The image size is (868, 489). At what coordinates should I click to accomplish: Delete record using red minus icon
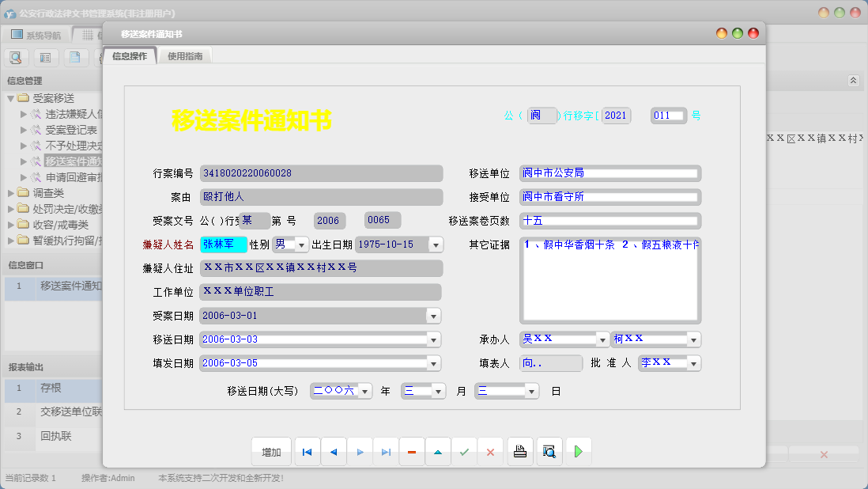[412, 452]
